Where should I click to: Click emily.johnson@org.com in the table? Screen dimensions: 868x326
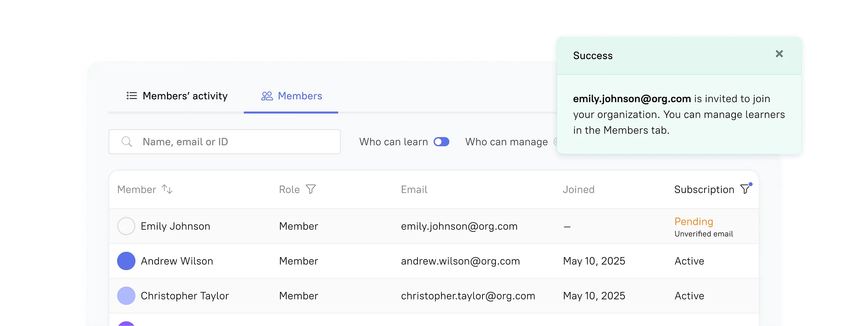click(x=459, y=226)
